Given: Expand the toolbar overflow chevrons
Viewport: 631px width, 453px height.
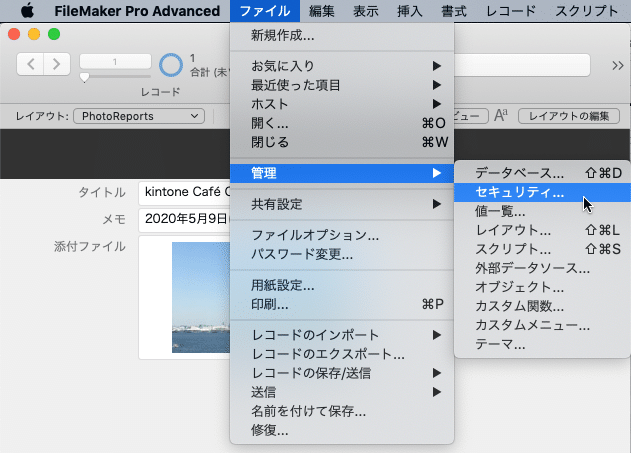Looking at the screenshot, I should (x=618, y=65).
